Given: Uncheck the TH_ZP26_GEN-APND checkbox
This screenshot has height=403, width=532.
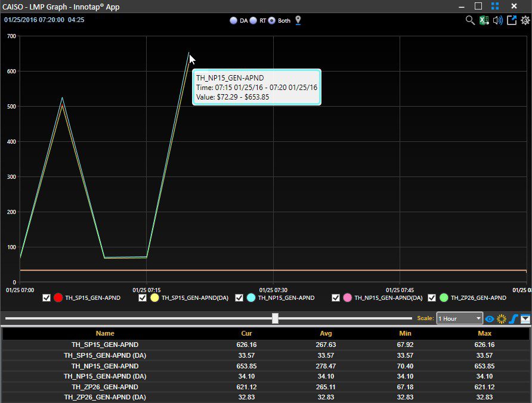Looking at the screenshot, I should (x=432, y=298).
